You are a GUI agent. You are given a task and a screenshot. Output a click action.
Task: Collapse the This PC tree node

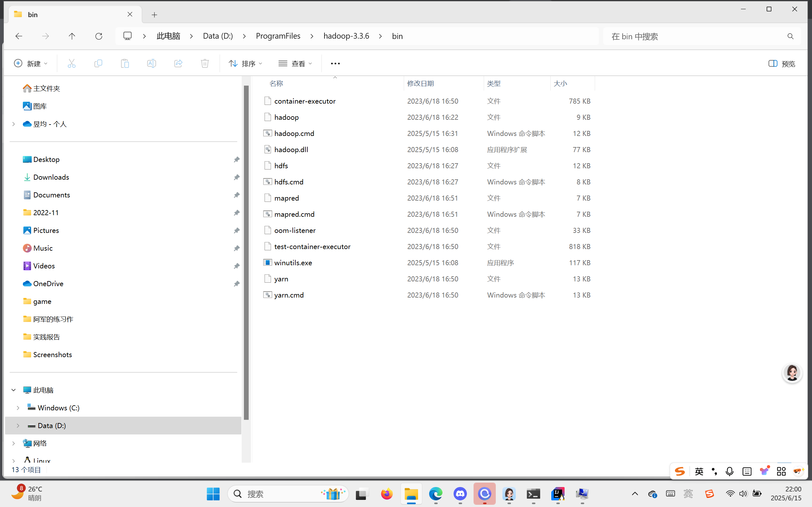pos(13,390)
